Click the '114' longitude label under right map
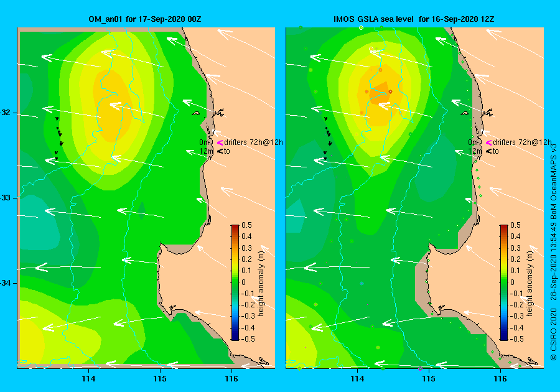The width and height of the screenshot is (560, 392). [x=358, y=379]
